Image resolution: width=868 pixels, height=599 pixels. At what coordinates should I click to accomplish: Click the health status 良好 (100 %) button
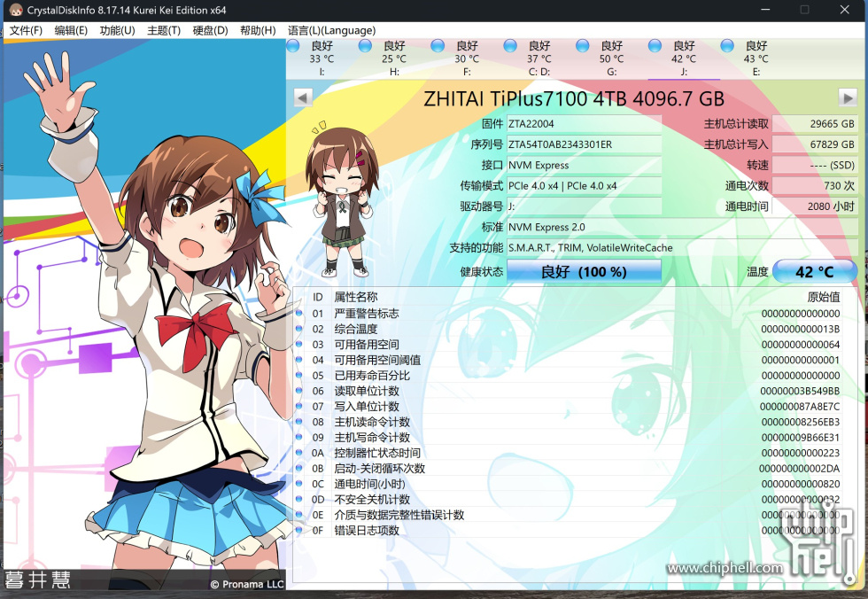pyautogui.click(x=584, y=272)
